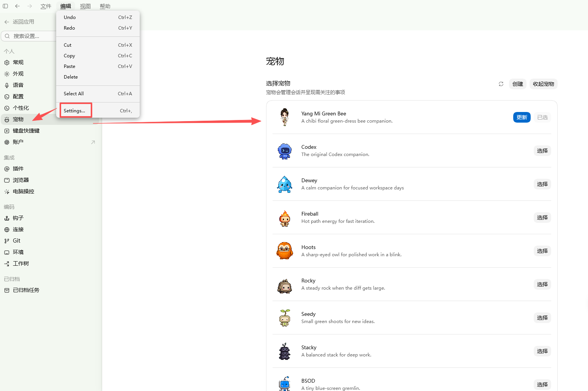The width and height of the screenshot is (588, 391).
Task: Refresh the pet list
Action: [x=501, y=84]
